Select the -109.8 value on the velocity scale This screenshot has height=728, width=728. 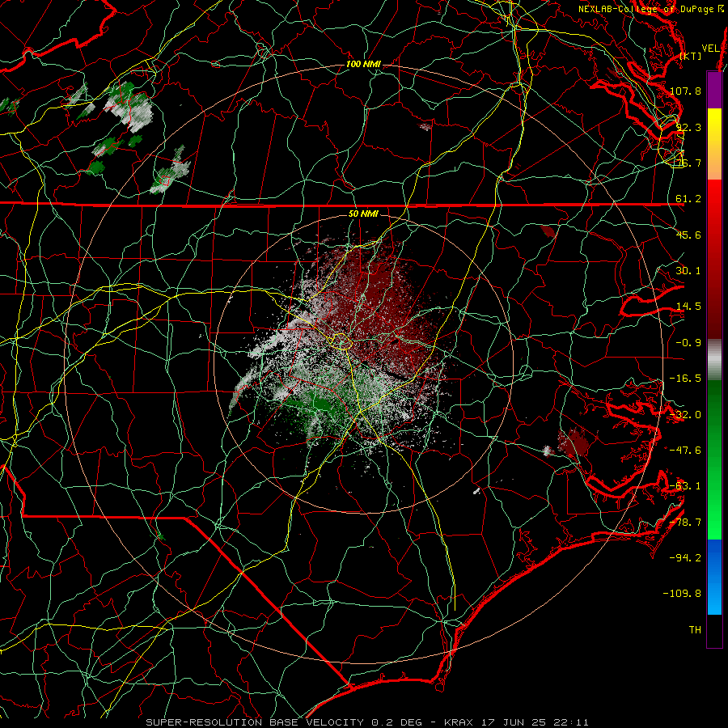682,594
